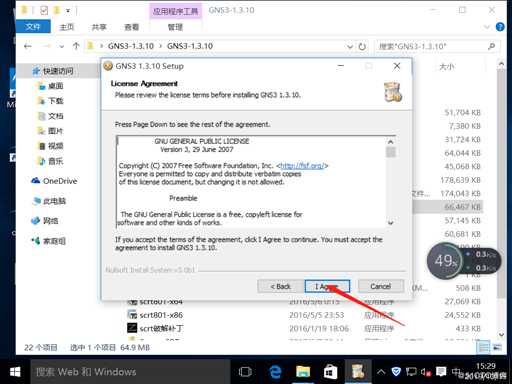Switch to the 主页 ribbon tab
This screenshot has width=512, height=384.
(x=66, y=27)
